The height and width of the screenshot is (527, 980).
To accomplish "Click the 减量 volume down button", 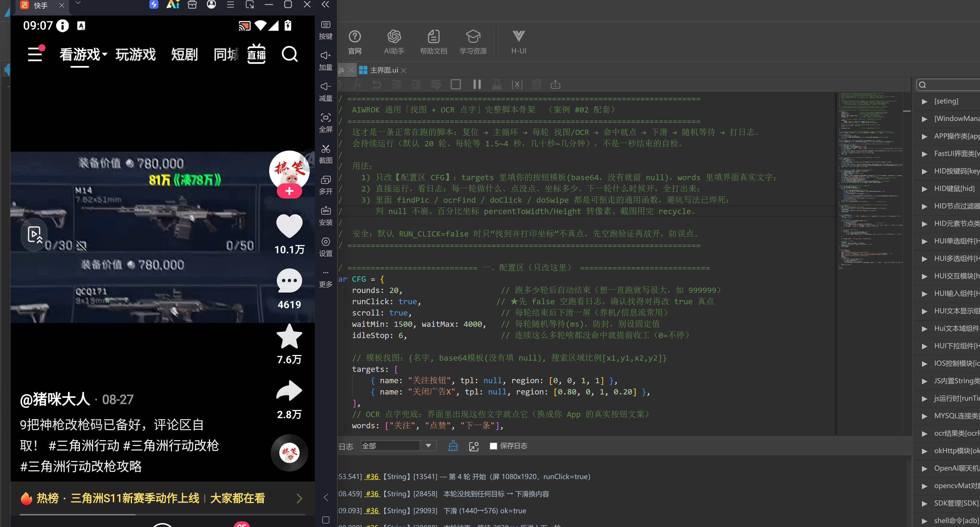I will pyautogui.click(x=325, y=92).
